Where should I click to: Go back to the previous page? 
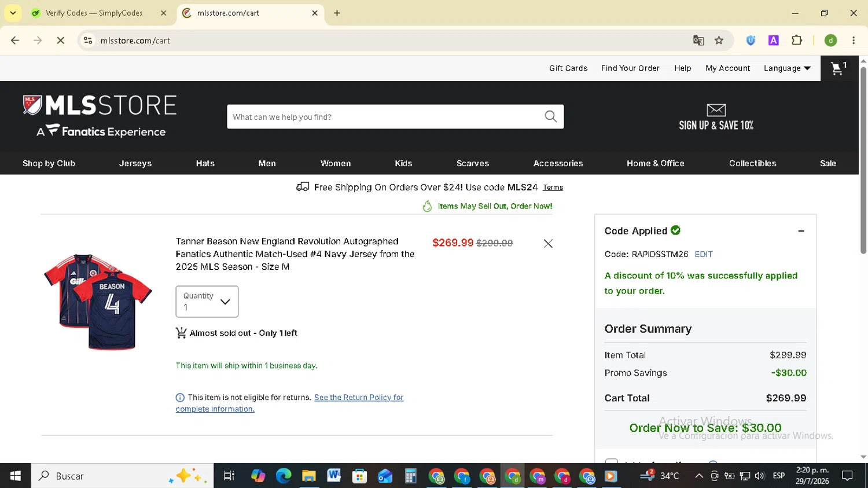click(15, 41)
